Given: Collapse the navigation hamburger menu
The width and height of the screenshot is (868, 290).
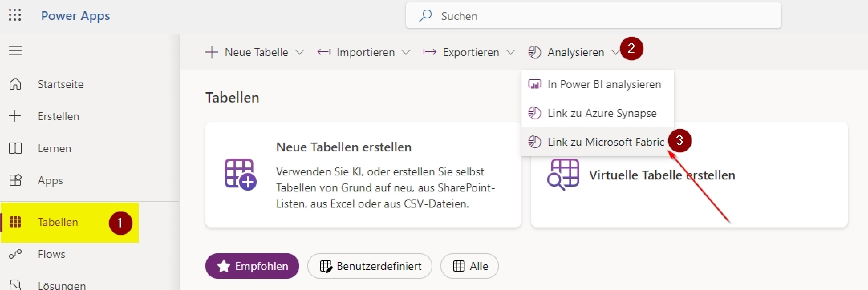Looking at the screenshot, I should 15,51.
